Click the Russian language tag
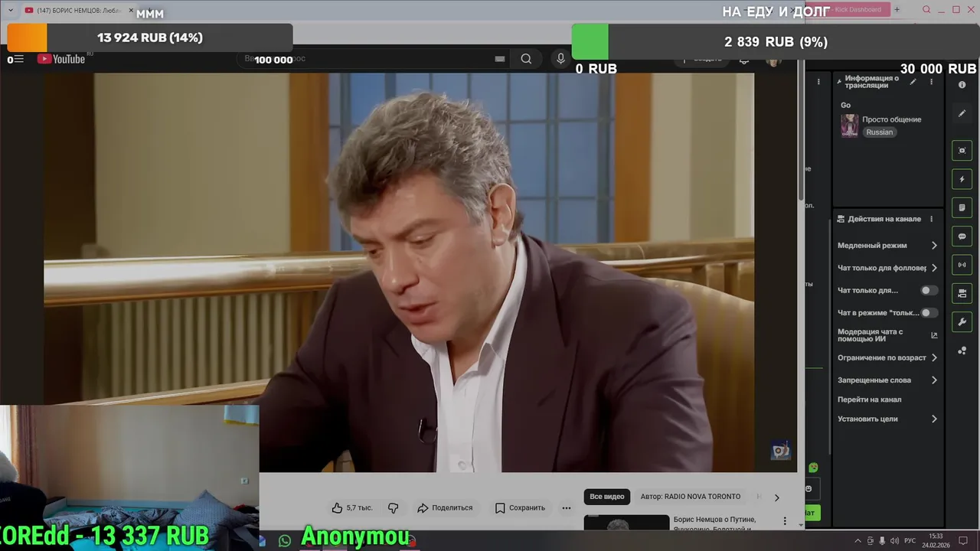The height and width of the screenshot is (551, 980). [879, 132]
